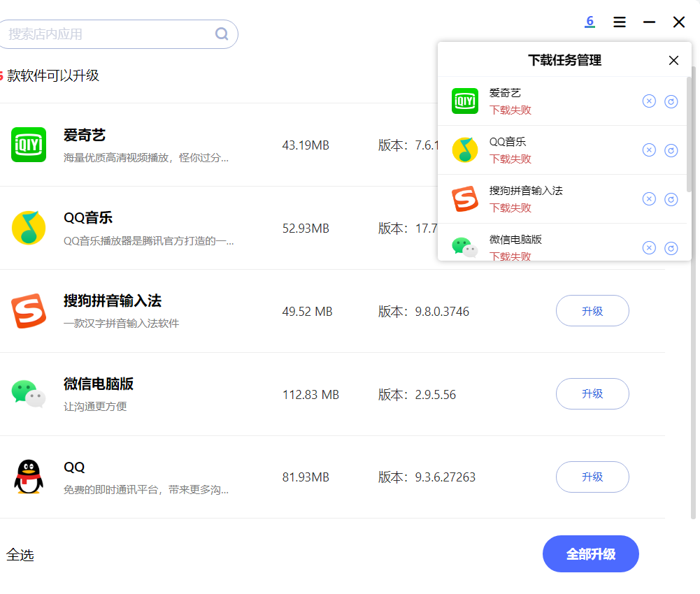This screenshot has height=594, width=700.
Task: Click 搜狗 description 一款汉字拼音输入法软件
Action: [121, 324]
